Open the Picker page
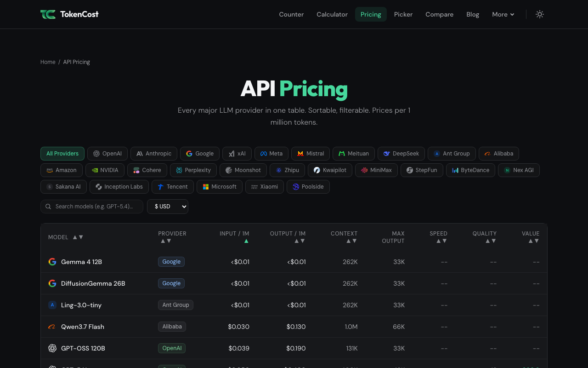This screenshot has height=368, width=588. [403, 14]
